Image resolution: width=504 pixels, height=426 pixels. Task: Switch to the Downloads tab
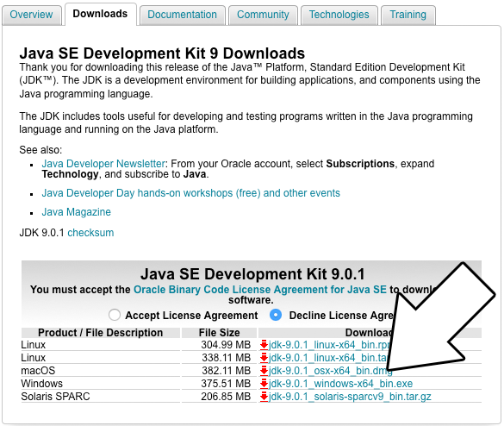pos(100,14)
